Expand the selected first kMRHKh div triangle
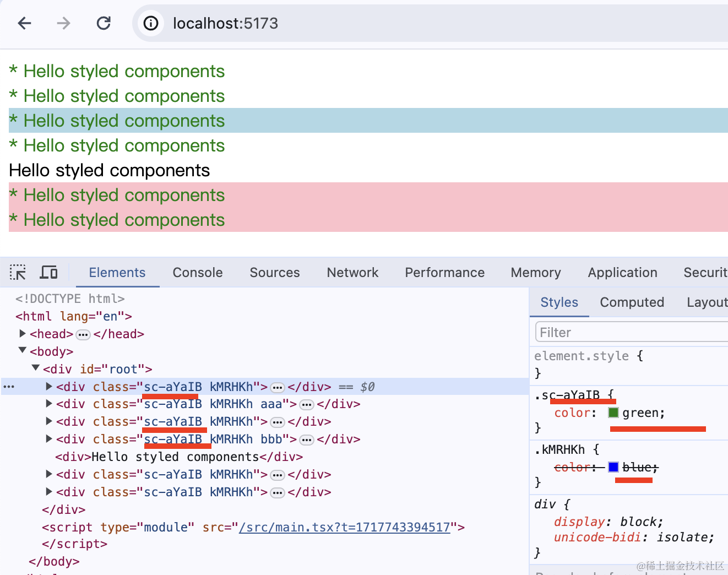This screenshot has height=575, width=728. click(49, 387)
